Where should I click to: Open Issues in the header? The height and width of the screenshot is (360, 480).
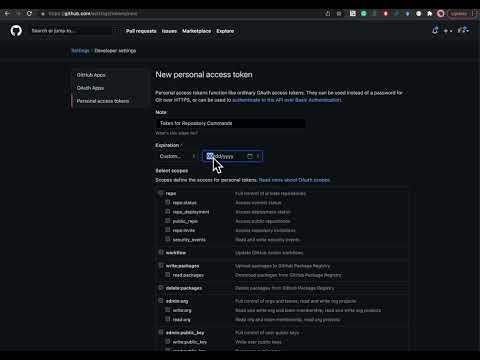tap(169, 31)
